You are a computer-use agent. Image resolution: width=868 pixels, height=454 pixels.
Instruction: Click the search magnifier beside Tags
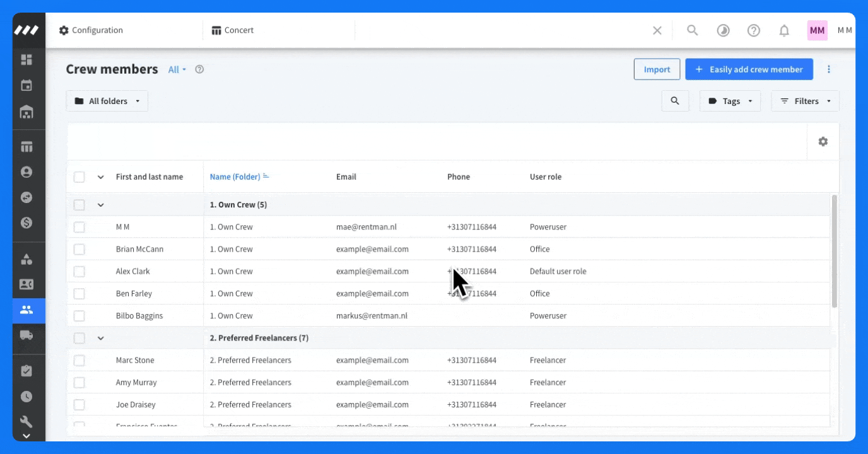click(675, 101)
